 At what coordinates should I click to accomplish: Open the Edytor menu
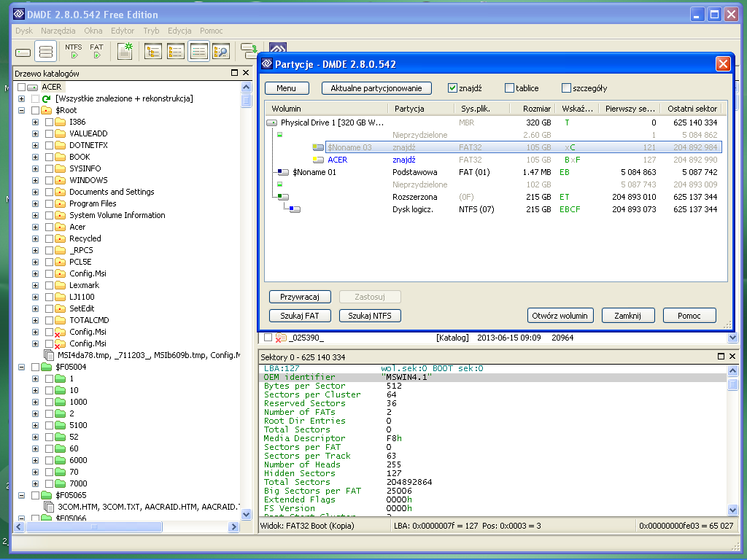coord(123,31)
